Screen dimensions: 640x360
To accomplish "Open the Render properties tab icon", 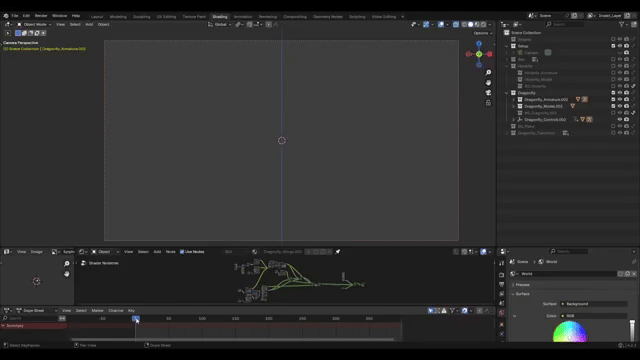I will 502,275.
